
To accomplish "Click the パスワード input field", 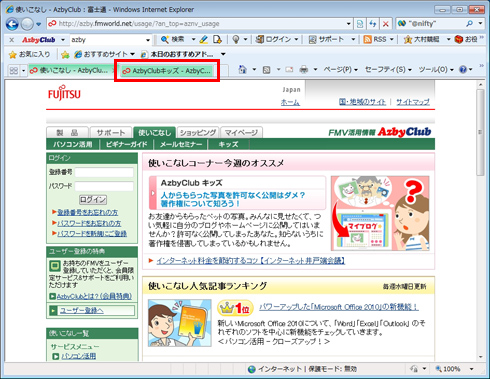I will [x=104, y=186].
